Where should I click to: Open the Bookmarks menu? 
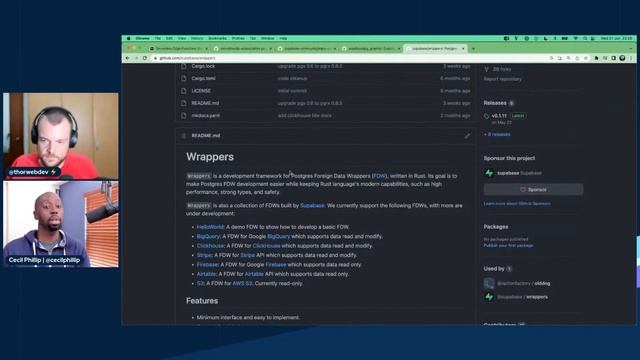pyautogui.click(x=218, y=38)
